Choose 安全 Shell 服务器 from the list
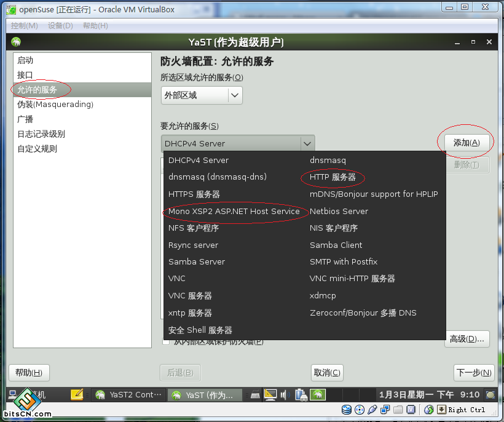 coord(200,330)
